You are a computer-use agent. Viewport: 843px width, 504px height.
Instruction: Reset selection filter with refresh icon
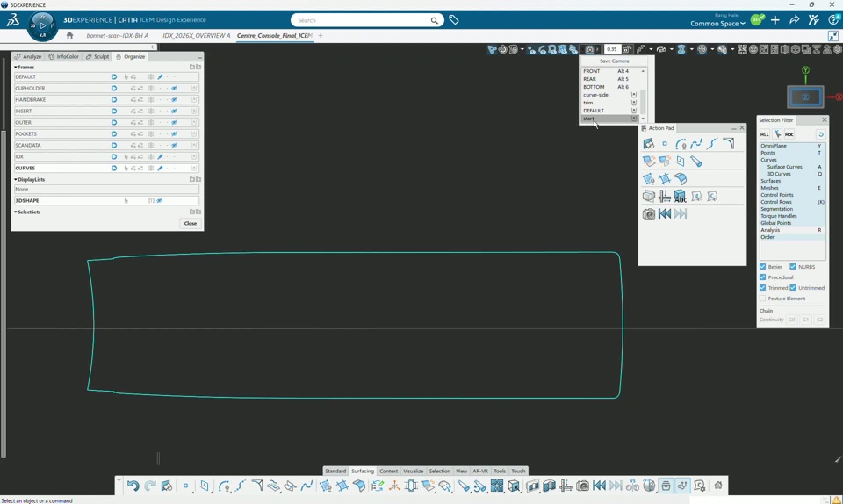click(x=820, y=133)
